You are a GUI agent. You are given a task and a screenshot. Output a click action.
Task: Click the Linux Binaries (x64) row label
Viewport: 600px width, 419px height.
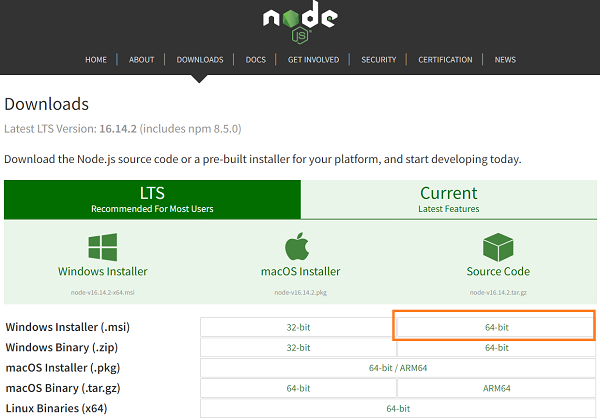pos(56,408)
